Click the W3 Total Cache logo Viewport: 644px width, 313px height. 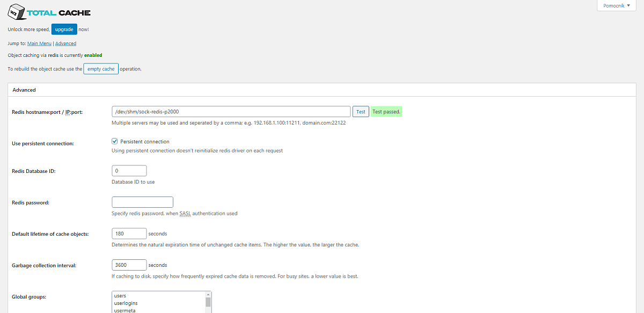click(49, 12)
